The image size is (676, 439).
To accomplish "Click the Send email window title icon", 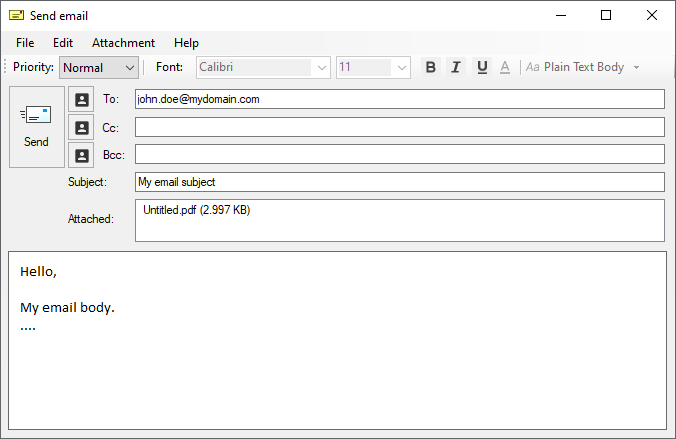I will click(16, 15).
